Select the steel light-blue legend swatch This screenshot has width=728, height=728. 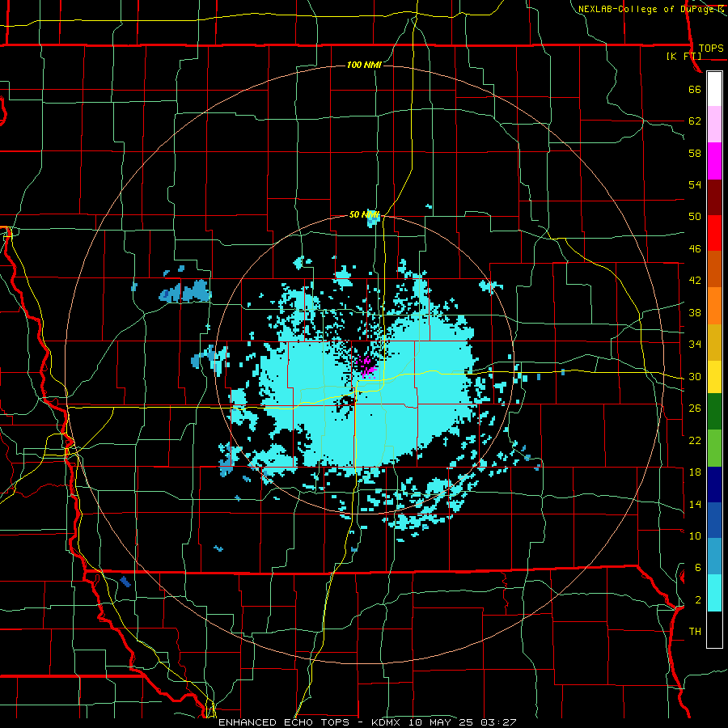pyautogui.click(x=714, y=557)
